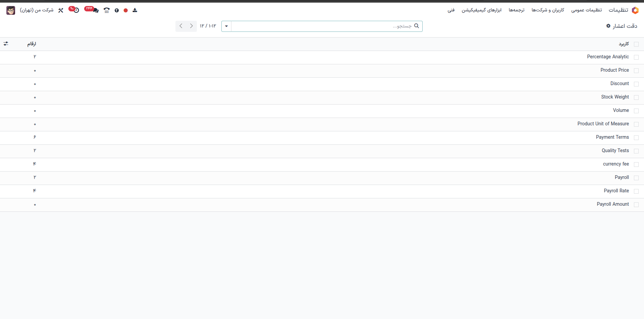The image size is (644, 319).
Task: Open the کاربران و شرکت‌ها menu
Action: click(x=548, y=10)
